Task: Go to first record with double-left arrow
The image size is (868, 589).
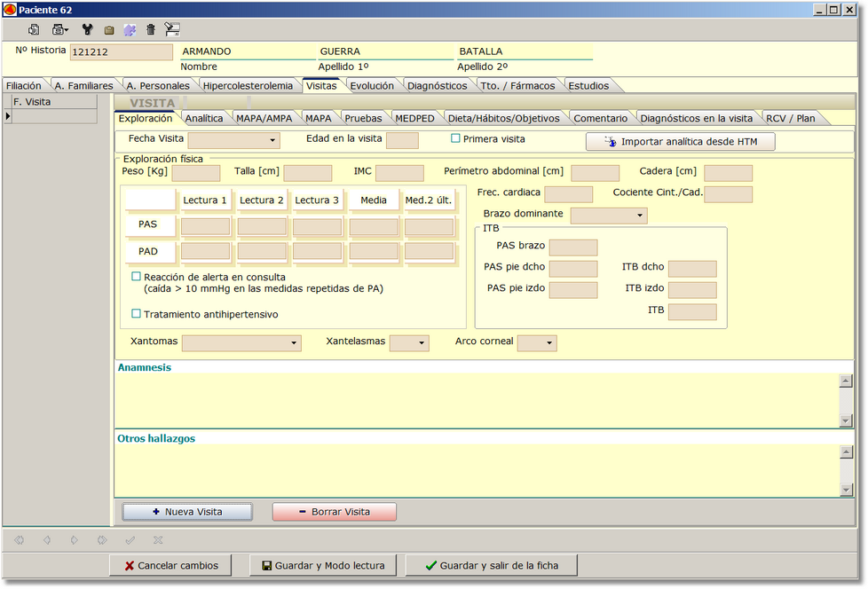Action: pyautogui.click(x=20, y=540)
